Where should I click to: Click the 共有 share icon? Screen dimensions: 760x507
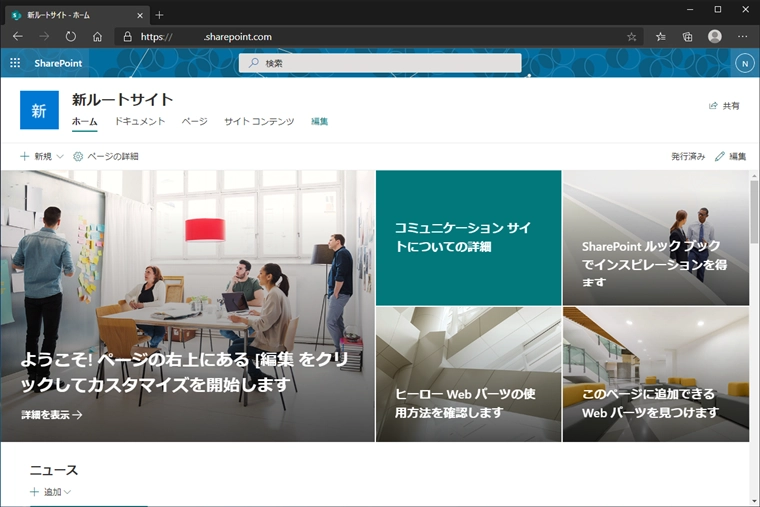(x=713, y=106)
